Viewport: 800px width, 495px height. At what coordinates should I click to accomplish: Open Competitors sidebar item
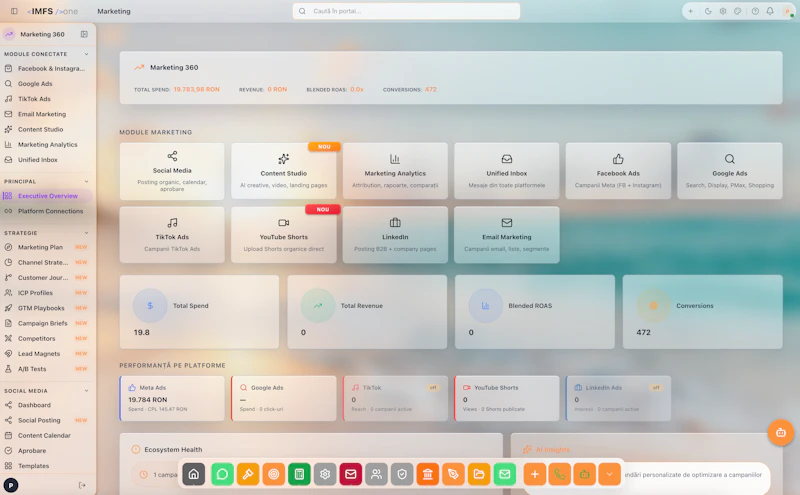tap(46, 338)
